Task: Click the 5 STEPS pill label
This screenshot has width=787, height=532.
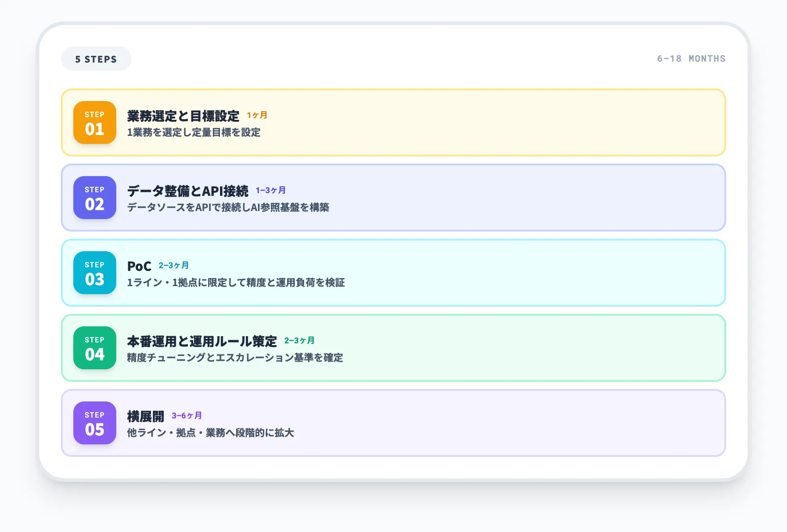Action: click(x=96, y=59)
